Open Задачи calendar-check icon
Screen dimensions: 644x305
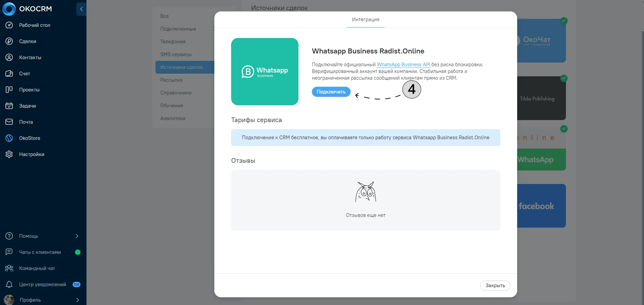(x=9, y=106)
